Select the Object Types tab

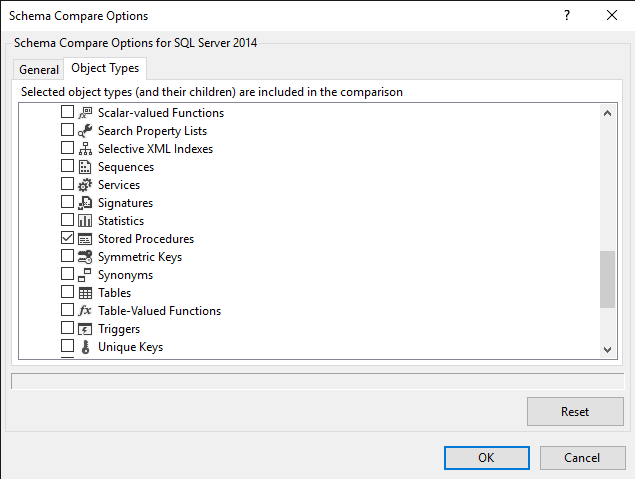coord(105,68)
